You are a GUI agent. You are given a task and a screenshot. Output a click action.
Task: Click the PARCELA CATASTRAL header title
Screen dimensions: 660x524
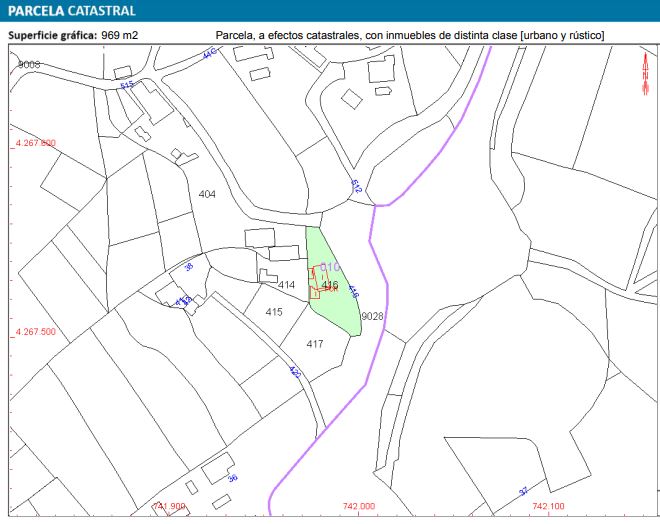click(x=72, y=11)
